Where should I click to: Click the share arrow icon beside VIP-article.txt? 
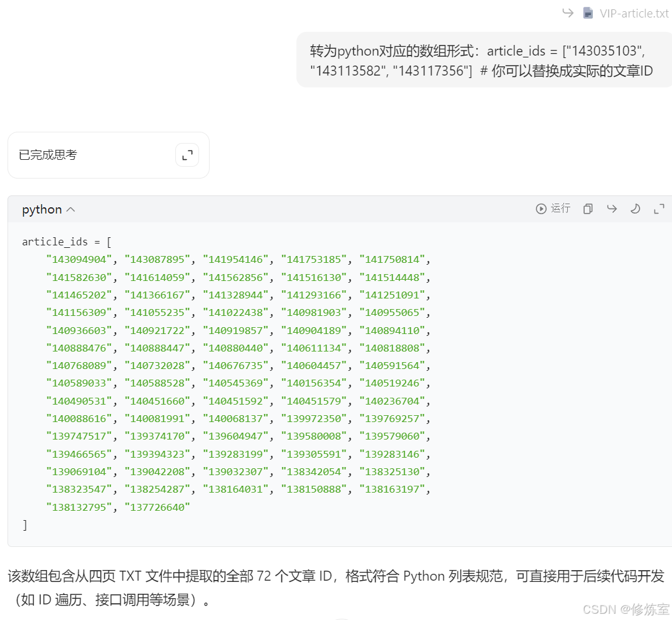(568, 13)
